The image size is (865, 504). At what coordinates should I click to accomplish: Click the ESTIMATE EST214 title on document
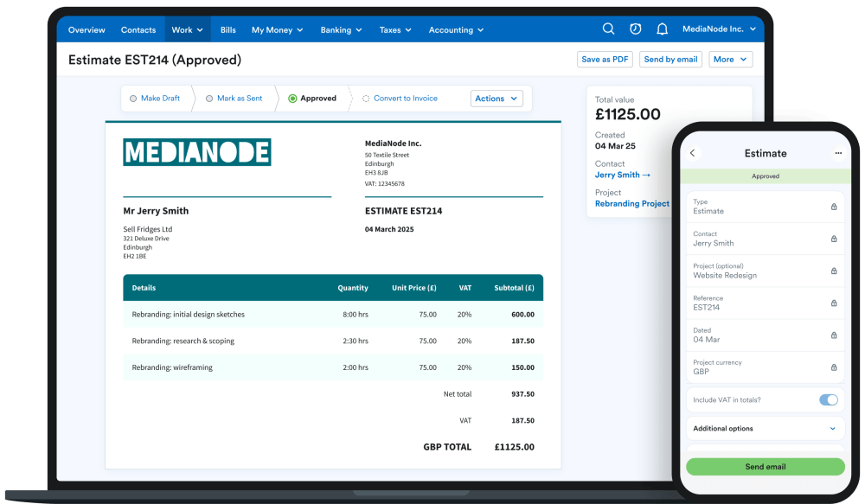[x=403, y=211]
